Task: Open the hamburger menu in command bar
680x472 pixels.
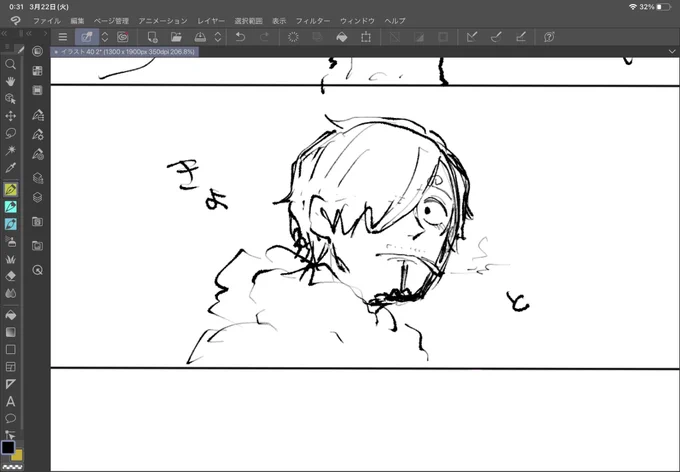Action: pyautogui.click(x=63, y=37)
